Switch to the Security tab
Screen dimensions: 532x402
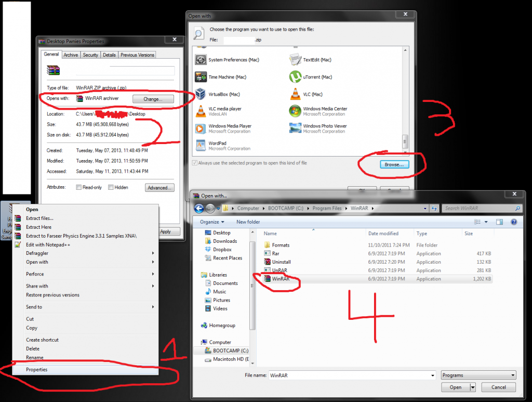(x=90, y=55)
